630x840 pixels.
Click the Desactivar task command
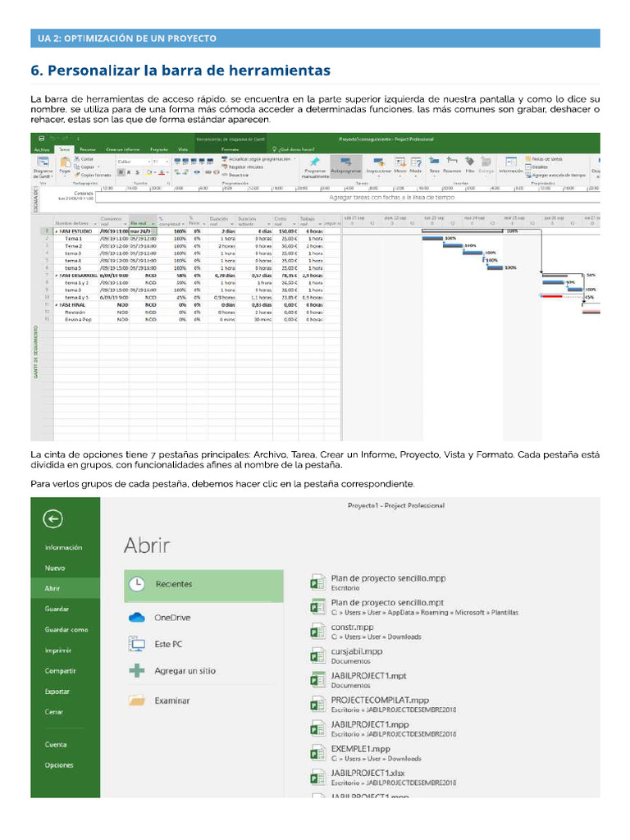click(235, 175)
